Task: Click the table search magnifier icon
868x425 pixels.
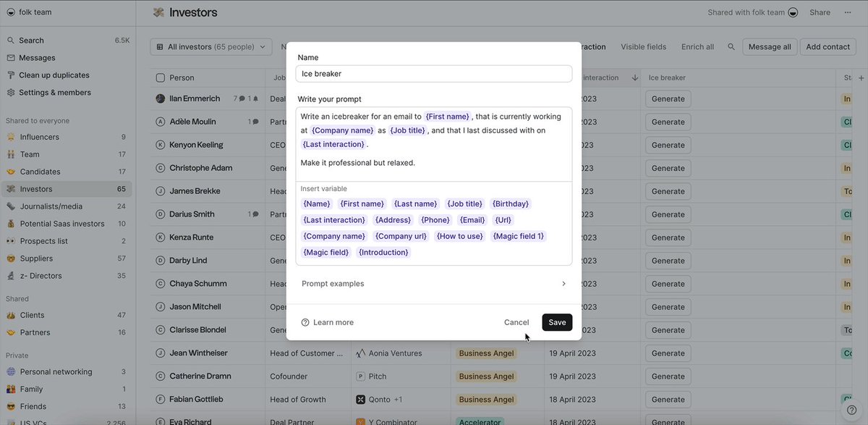Action: (x=731, y=47)
